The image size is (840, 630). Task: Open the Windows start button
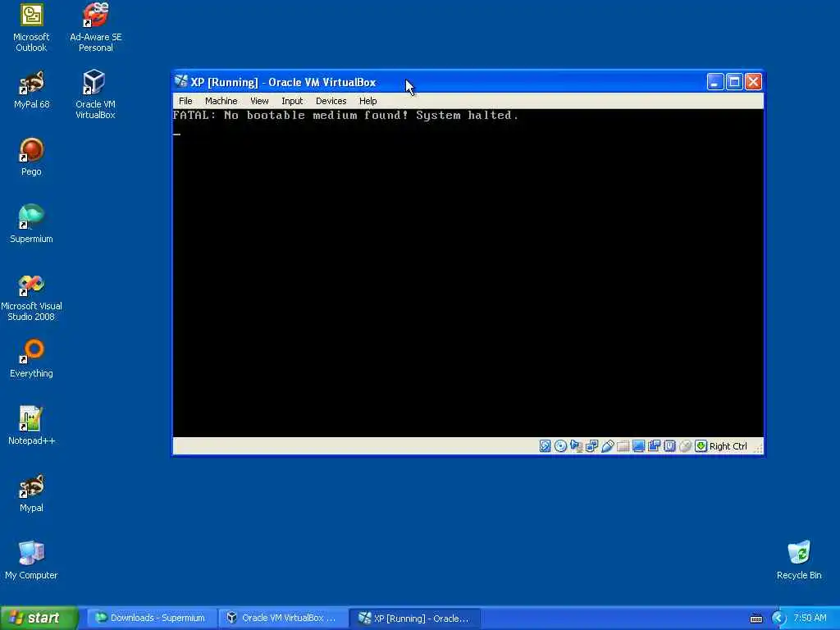pos(39,618)
